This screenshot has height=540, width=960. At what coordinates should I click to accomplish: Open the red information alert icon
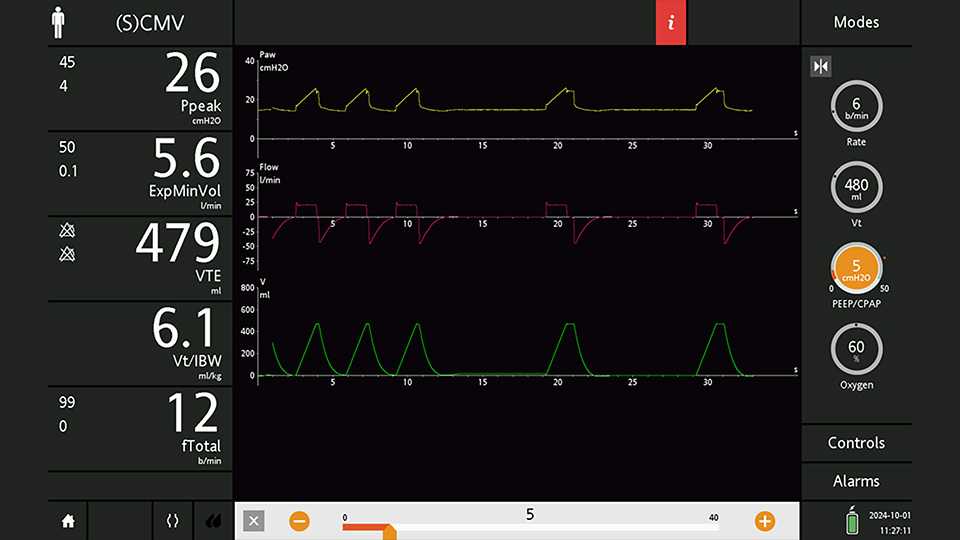point(670,23)
